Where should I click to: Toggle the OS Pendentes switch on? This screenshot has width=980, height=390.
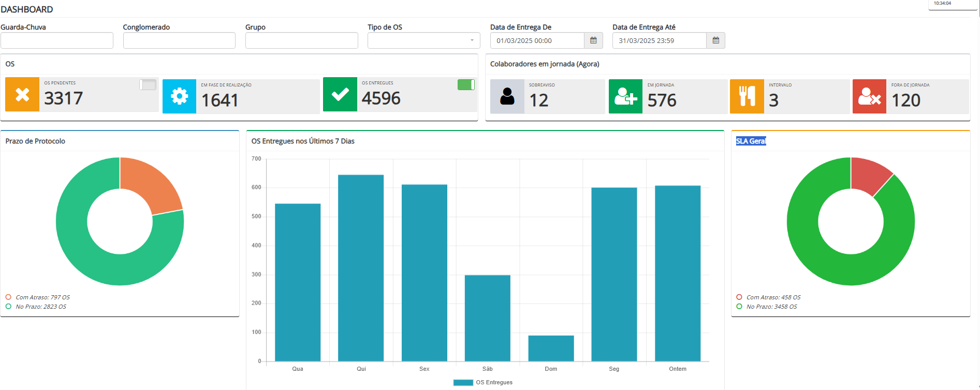[148, 85]
